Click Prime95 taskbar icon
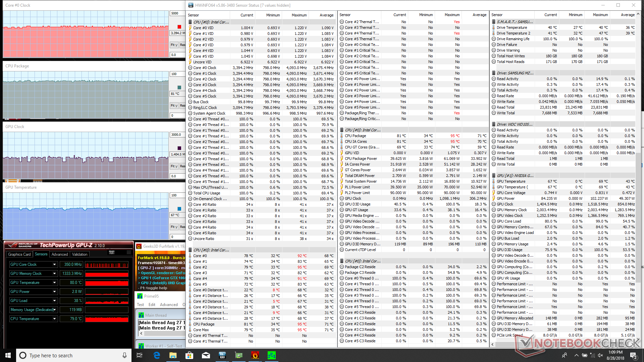 click(x=271, y=355)
